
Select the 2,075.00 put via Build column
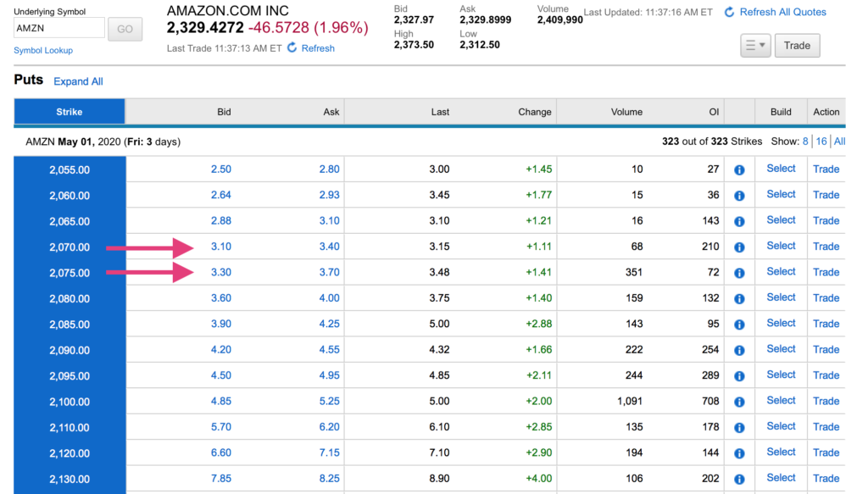click(781, 271)
